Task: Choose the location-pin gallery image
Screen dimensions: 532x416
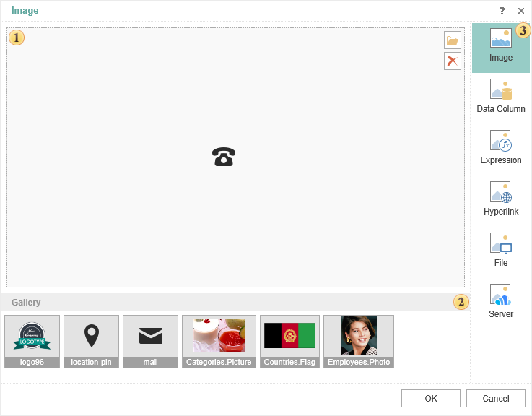Action: click(x=91, y=341)
